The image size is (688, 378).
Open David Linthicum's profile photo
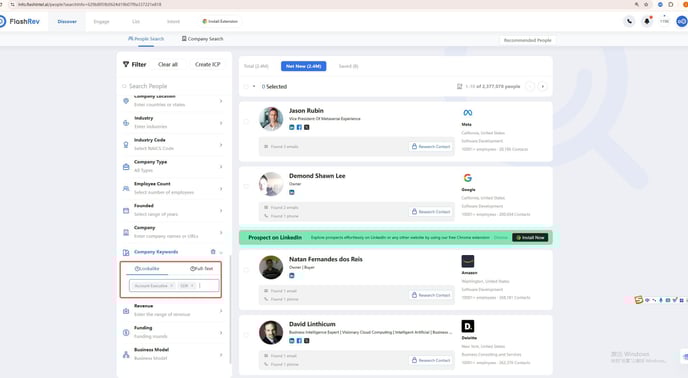click(x=271, y=332)
